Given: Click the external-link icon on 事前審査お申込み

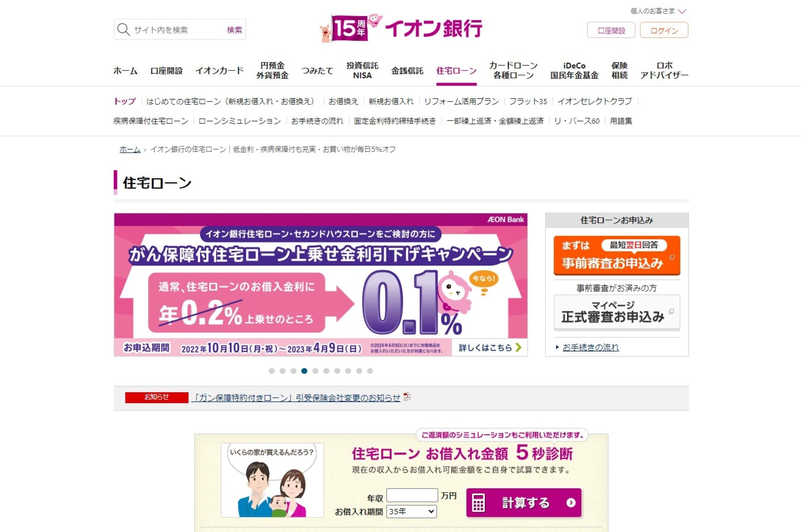Looking at the screenshot, I should [x=672, y=257].
